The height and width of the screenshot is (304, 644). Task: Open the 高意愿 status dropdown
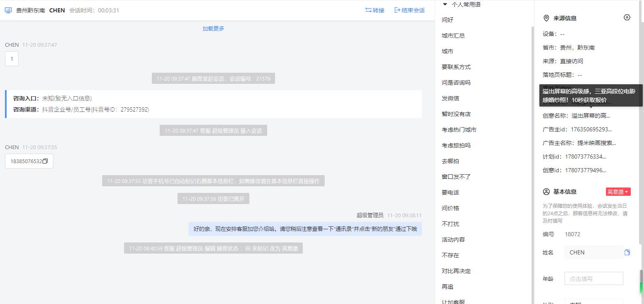[618, 192]
